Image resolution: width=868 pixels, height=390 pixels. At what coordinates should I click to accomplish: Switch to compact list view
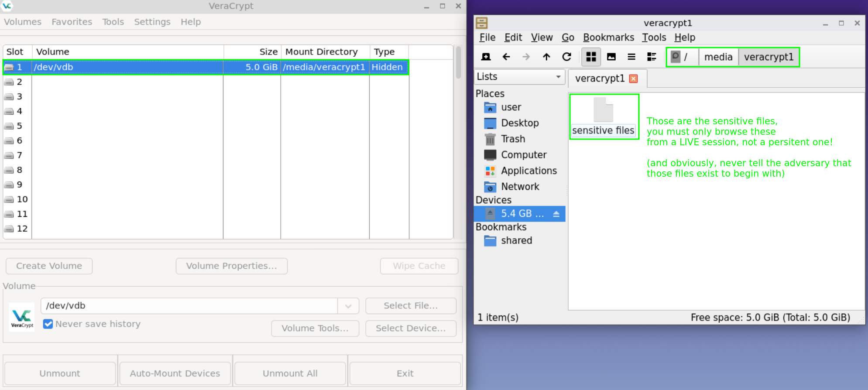pyautogui.click(x=631, y=57)
